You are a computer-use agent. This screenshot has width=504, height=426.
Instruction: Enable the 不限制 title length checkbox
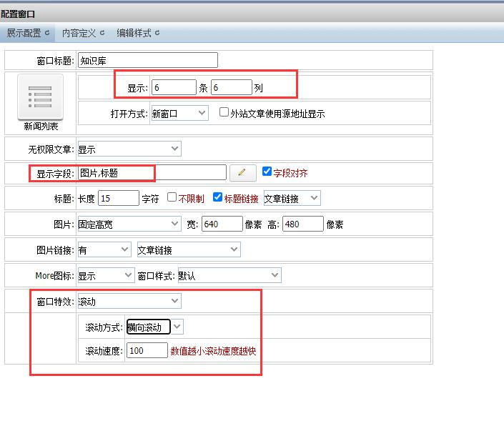coord(172,197)
